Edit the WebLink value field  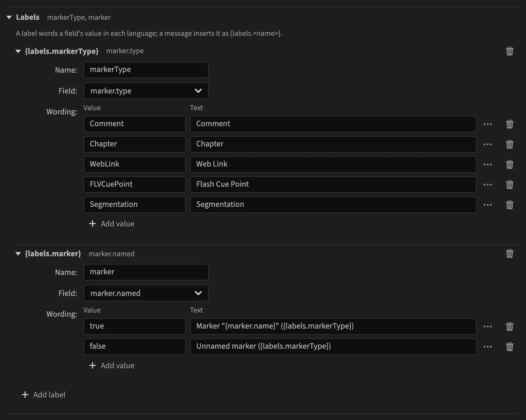[x=135, y=164]
